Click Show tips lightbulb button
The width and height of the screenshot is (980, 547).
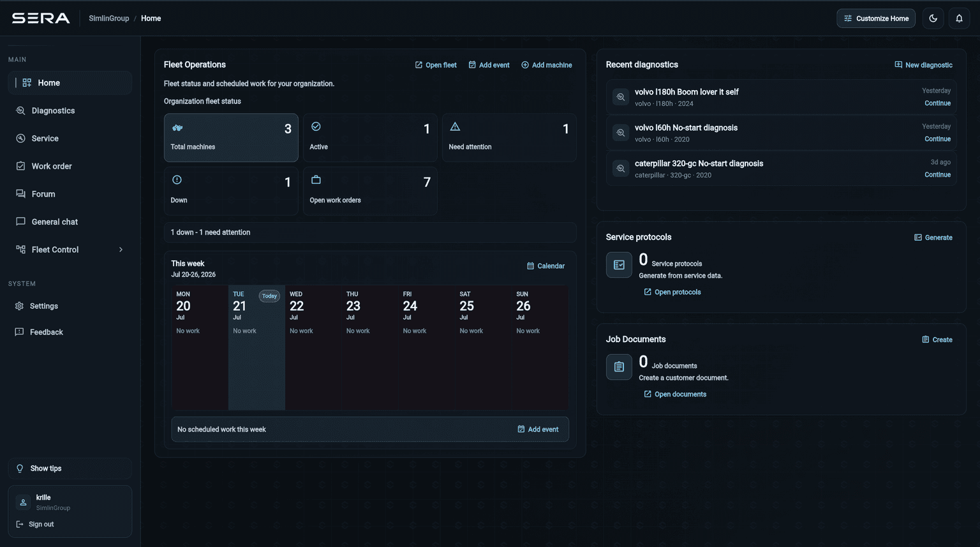[x=70, y=468]
